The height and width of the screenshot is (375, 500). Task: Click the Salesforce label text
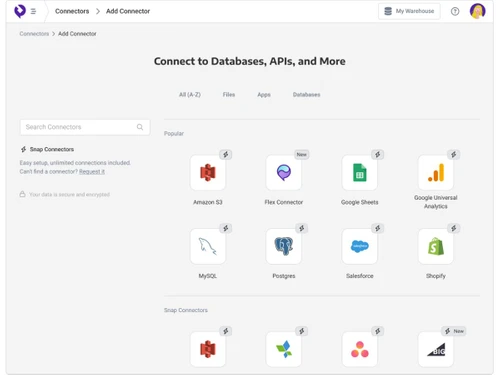[x=360, y=276]
